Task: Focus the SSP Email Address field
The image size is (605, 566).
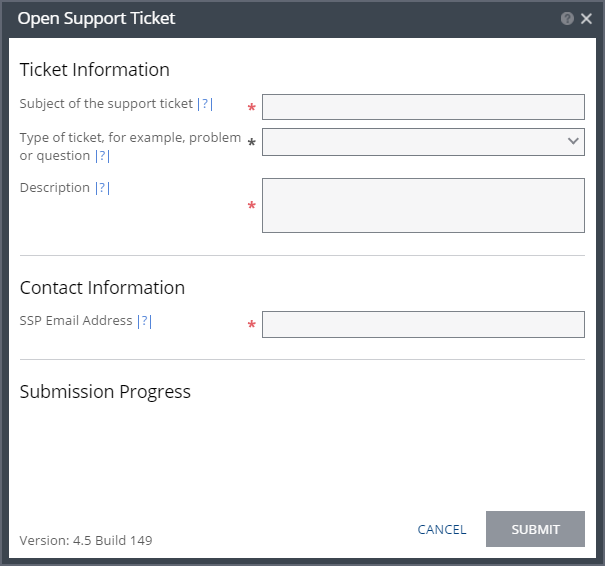Action: [x=423, y=324]
